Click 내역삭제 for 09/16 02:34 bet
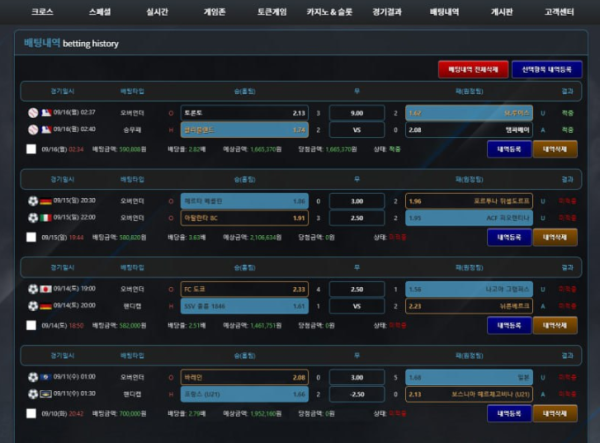Viewport: 600px width, 443px height. (x=555, y=149)
